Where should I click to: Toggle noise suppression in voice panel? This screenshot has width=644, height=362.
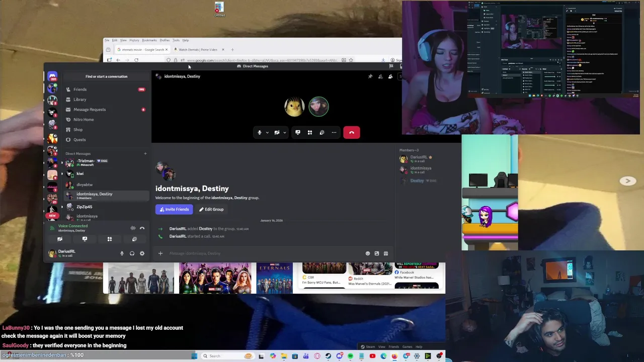[x=133, y=228]
